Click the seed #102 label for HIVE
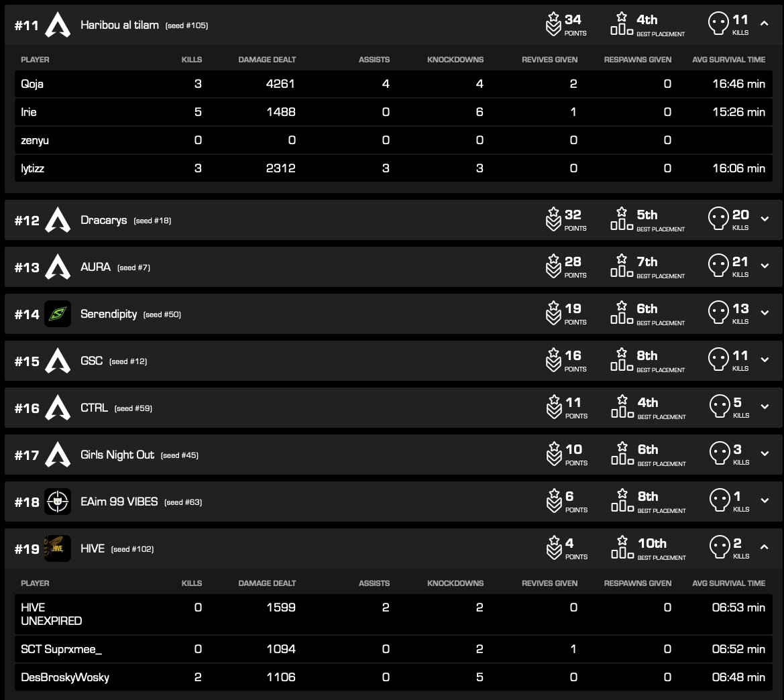The height and width of the screenshot is (700, 784). (x=133, y=549)
